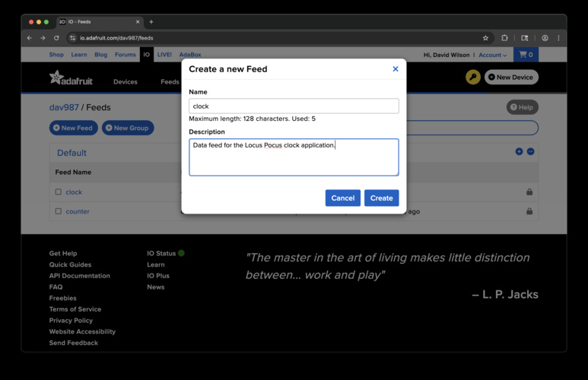Open the Learn link in top bar
Image resolution: width=588 pixels, height=380 pixels.
point(79,54)
